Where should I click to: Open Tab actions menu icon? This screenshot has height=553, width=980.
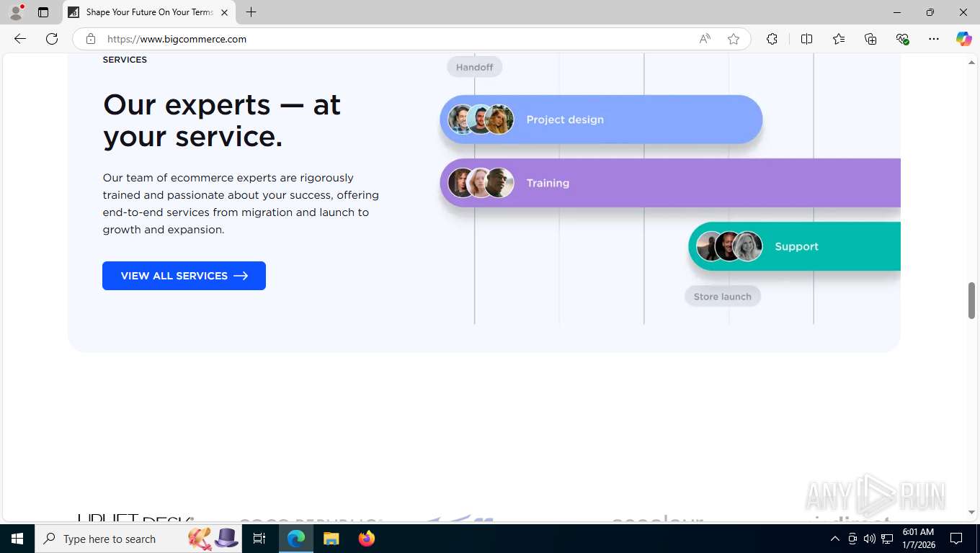[43, 12]
